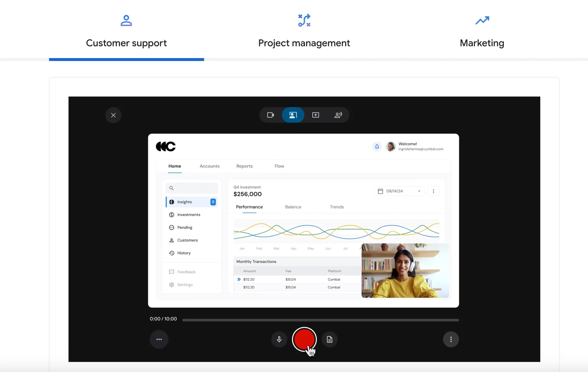Open the overflow menu next to Q4 investment
The width and height of the screenshot is (588, 372).
pyautogui.click(x=433, y=191)
